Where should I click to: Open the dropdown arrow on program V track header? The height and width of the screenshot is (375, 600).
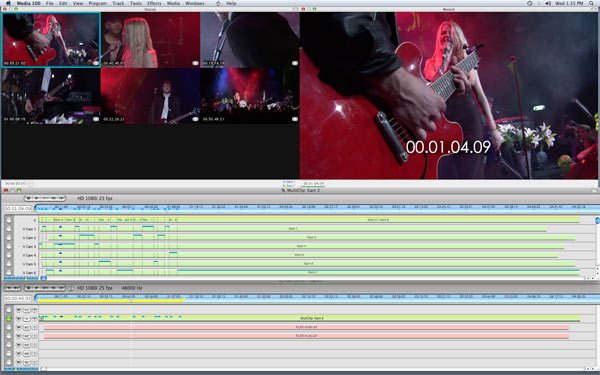click(34, 318)
